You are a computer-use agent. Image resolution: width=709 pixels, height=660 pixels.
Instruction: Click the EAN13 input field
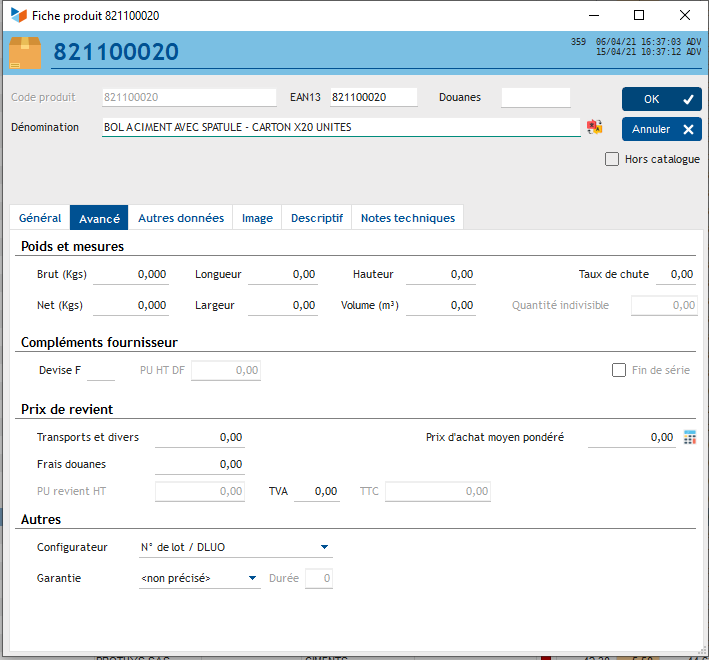373,98
